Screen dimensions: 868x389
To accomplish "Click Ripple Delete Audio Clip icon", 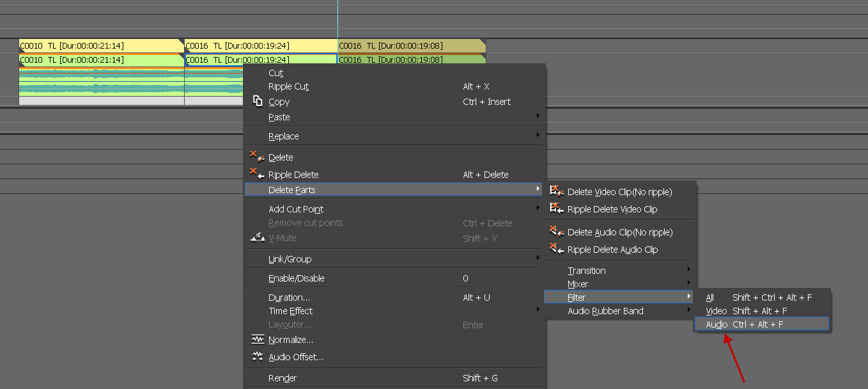I will pyautogui.click(x=557, y=250).
